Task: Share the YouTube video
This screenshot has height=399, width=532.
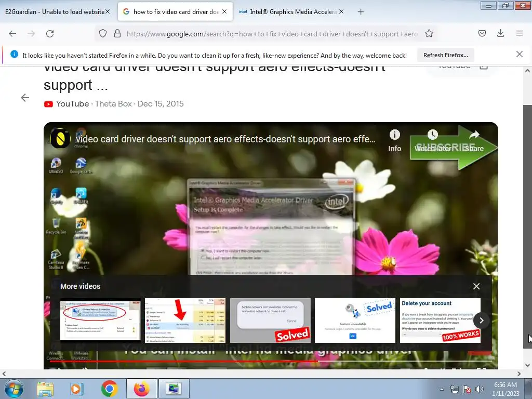Action: point(474,141)
